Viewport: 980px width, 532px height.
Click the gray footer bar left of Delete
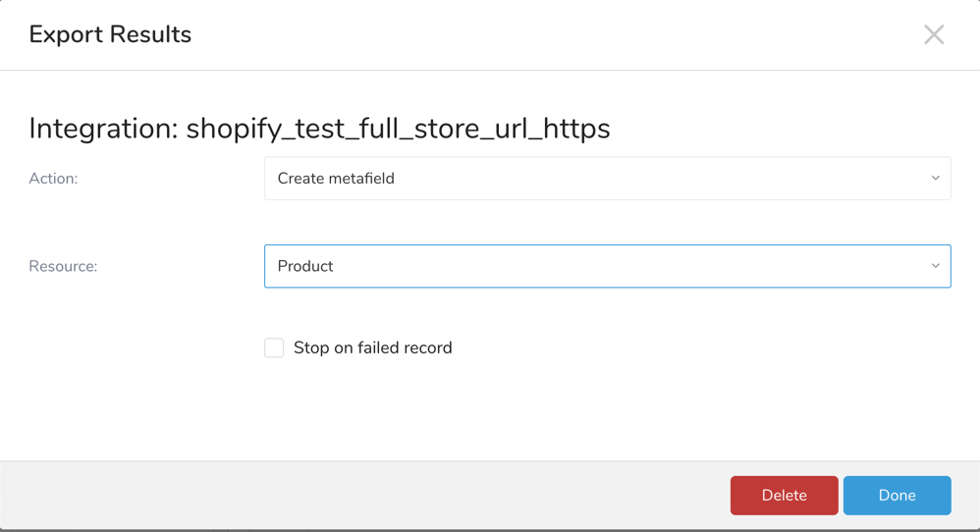[x=363, y=496]
